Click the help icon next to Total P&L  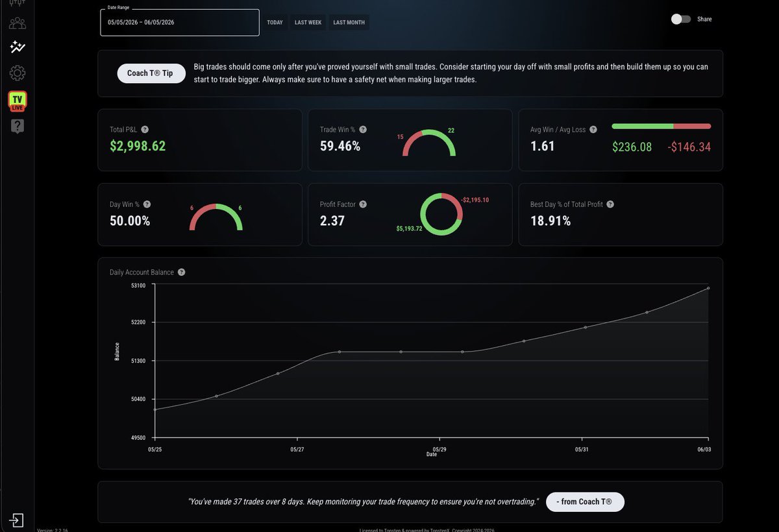coord(145,130)
